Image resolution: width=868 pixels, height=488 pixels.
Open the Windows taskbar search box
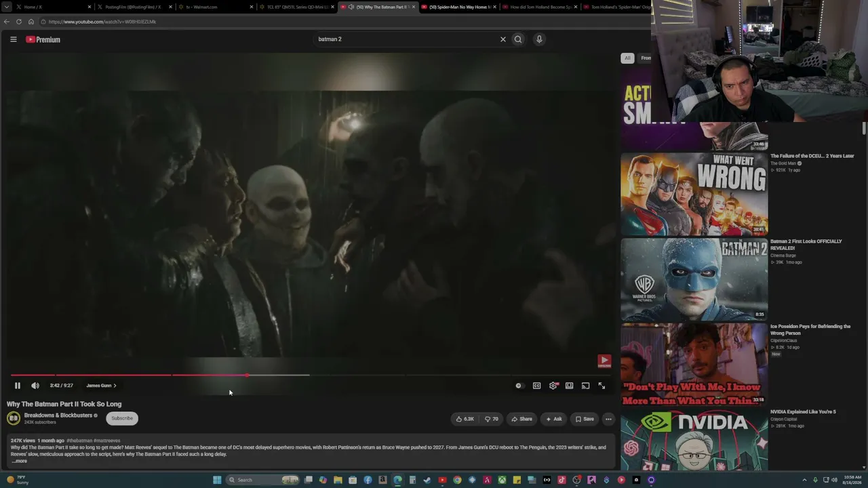coord(264,480)
